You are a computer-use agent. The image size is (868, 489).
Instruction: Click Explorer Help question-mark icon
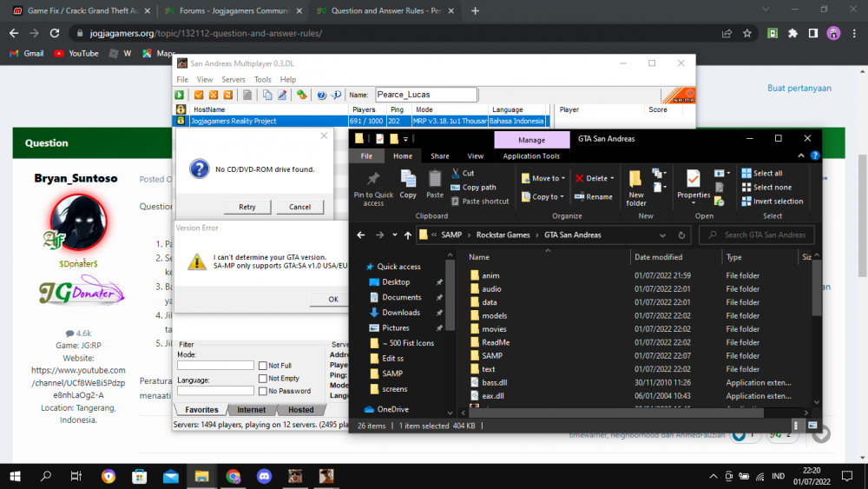pos(815,155)
